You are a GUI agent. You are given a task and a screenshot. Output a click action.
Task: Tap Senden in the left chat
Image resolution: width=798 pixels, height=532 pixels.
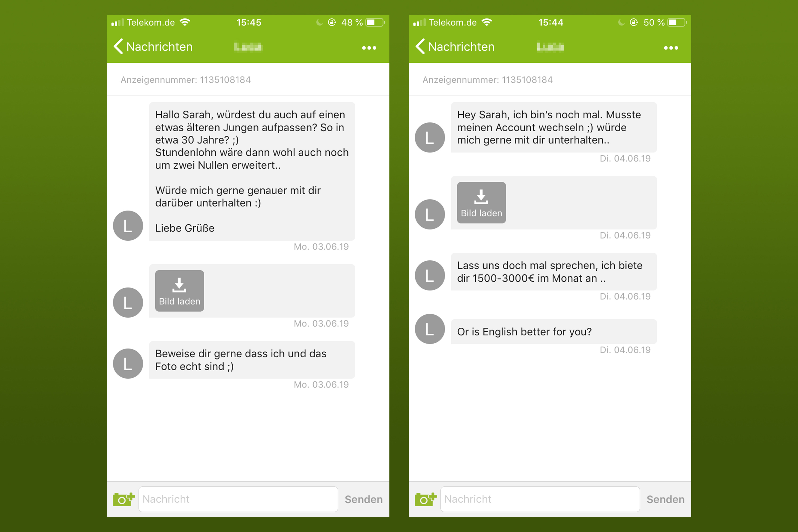coord(363,499)
